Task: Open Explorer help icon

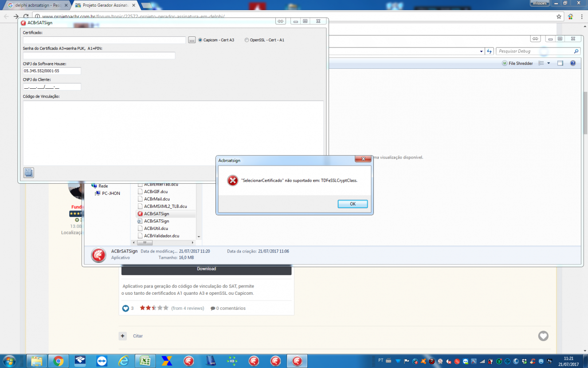Action: click(573, 63)
